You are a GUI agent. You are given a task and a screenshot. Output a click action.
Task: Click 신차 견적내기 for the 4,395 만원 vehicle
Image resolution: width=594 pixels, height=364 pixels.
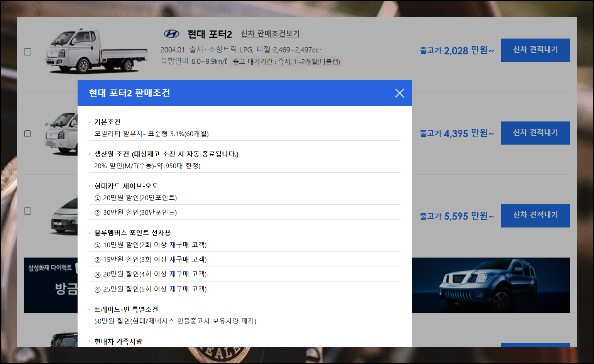coord(535,133)
